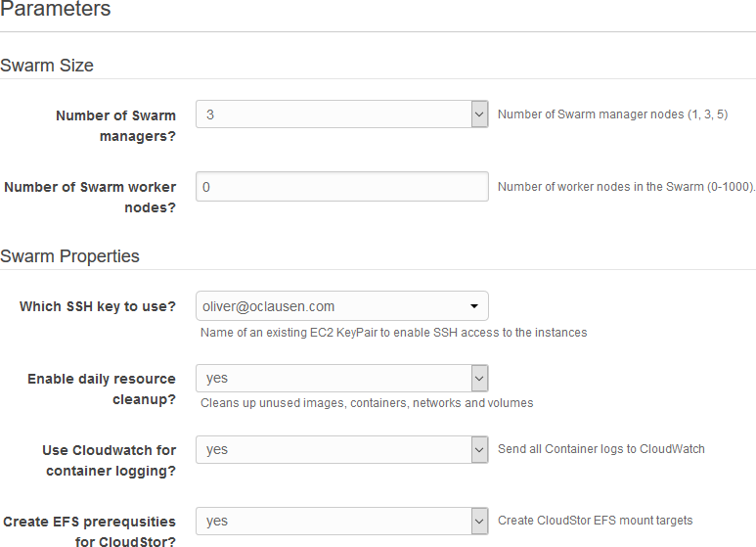Click hint 'Send all Container logs to CloudWatch'
Screen dimensions: 756x547
[x=601, y=449]
